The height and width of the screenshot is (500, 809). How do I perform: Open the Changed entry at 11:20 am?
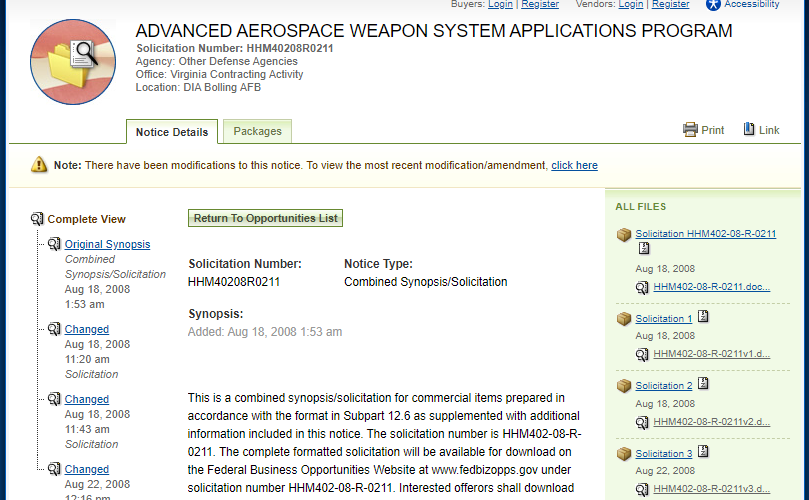(x=87, y=329)
